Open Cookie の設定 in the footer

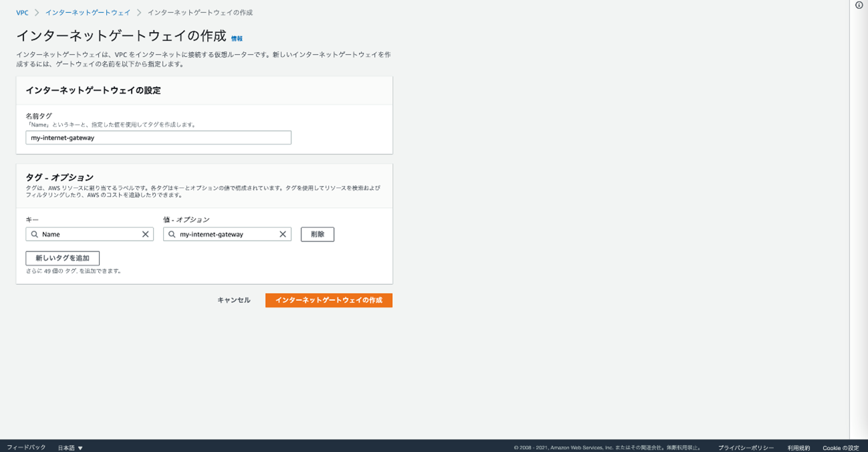coord(841,447)
